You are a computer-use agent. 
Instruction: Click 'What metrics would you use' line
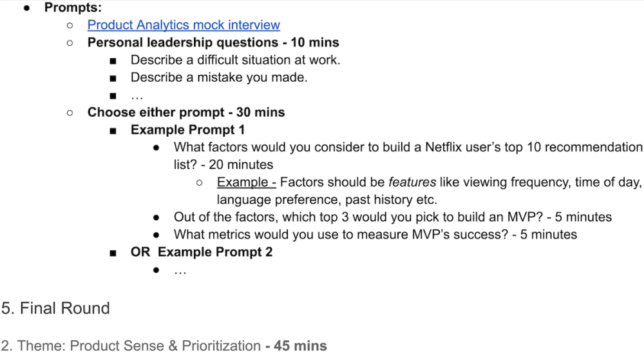pos(375,235)
